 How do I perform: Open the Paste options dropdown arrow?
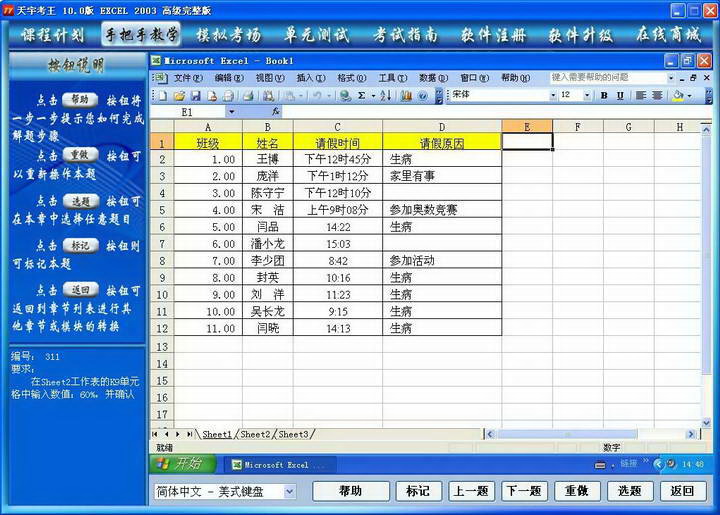click(301, 95)
